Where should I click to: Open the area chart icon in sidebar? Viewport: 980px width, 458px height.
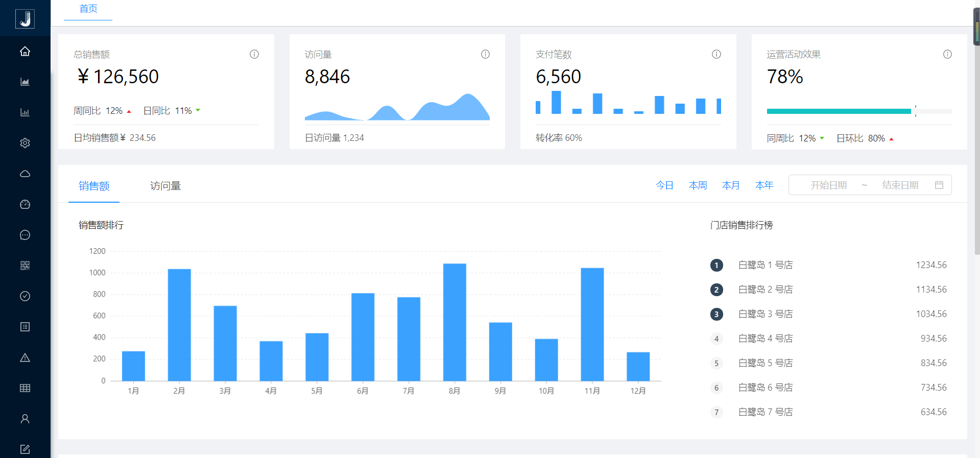pos(25,82)
